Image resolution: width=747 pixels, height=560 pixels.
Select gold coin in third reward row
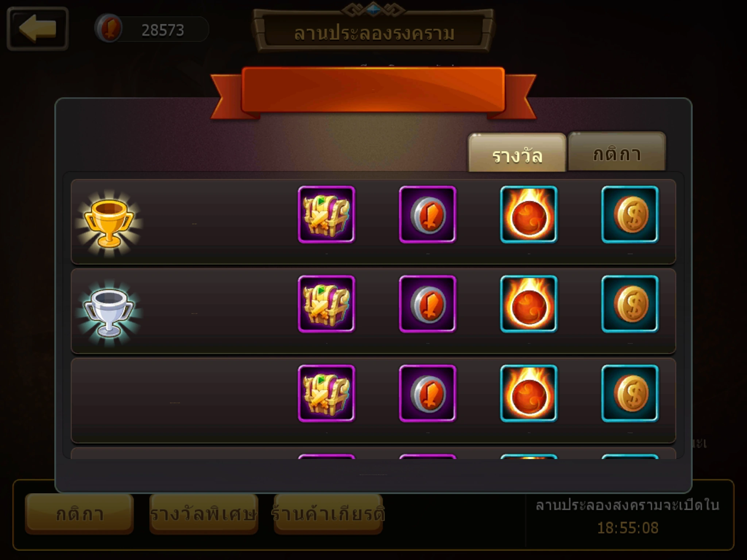[630, 393]
